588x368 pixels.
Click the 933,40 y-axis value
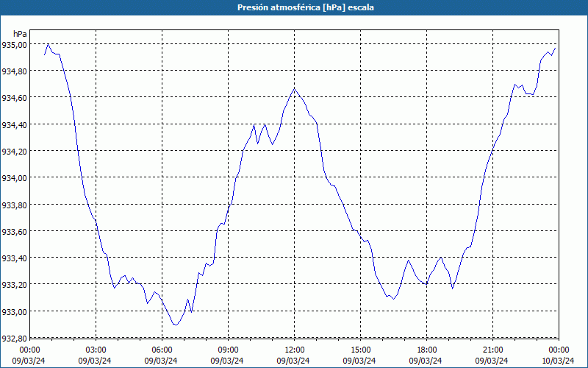pos(14,258)
